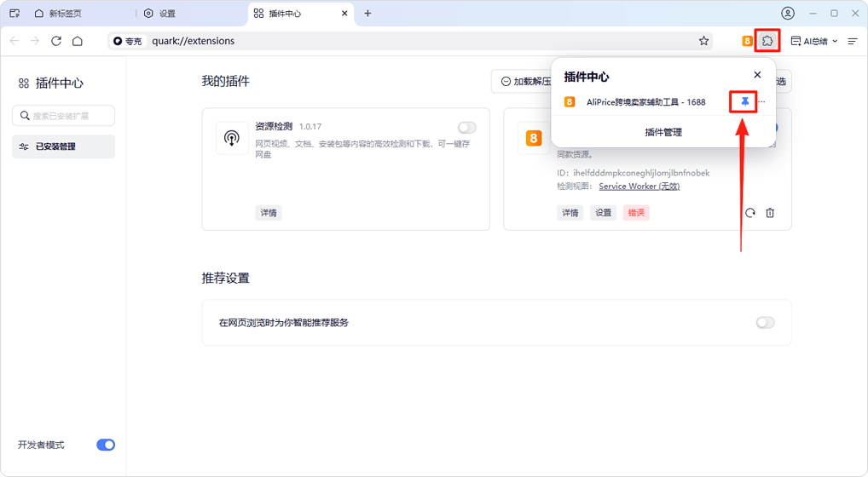The width and height of the screenshot is (868, 477).
Task: Open more options for AliPrice in popup
Action: pyautogui.click(x=761, y=102)
